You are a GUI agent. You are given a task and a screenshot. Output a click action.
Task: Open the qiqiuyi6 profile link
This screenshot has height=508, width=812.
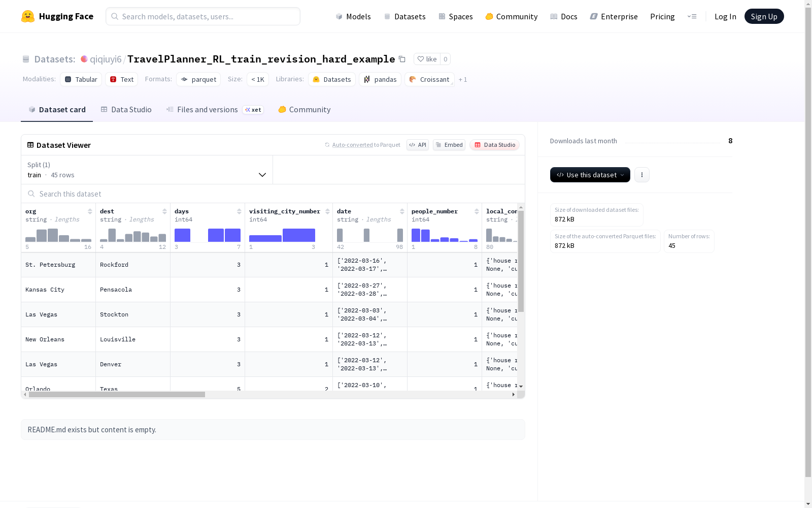pos(106,59)
